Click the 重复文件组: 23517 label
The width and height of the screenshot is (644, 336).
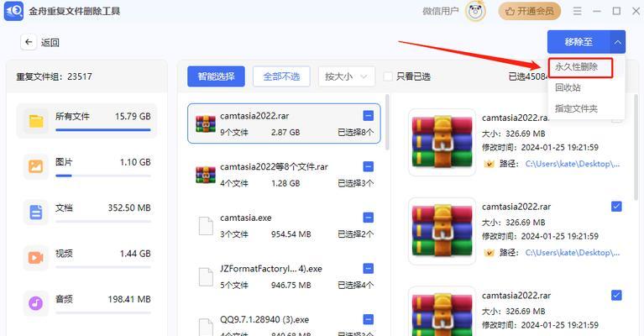[55, 76]
